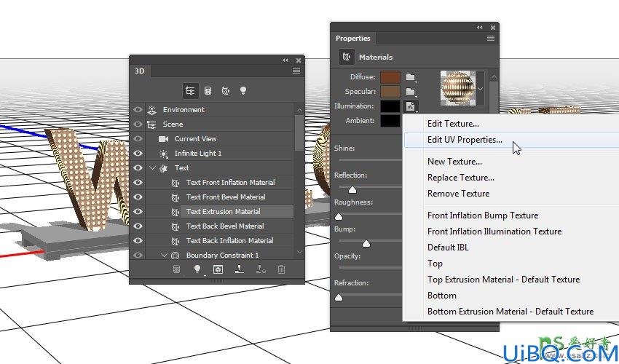Select Front Inflation Bump Texture entry

coord(483,215)
